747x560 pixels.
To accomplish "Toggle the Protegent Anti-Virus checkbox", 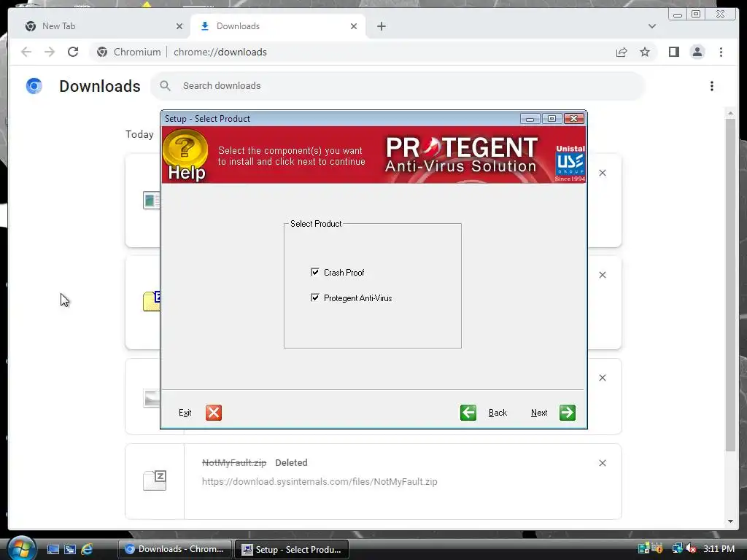I will [314, 297].
